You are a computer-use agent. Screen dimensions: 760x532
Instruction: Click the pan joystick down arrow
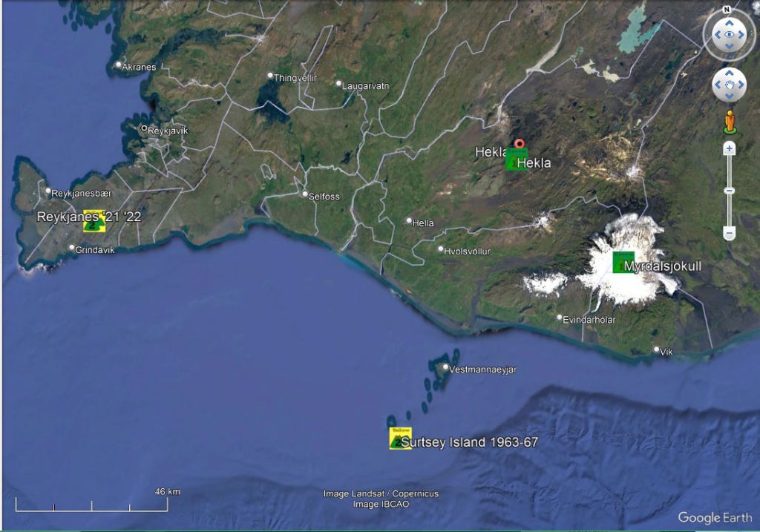(729, 97)
